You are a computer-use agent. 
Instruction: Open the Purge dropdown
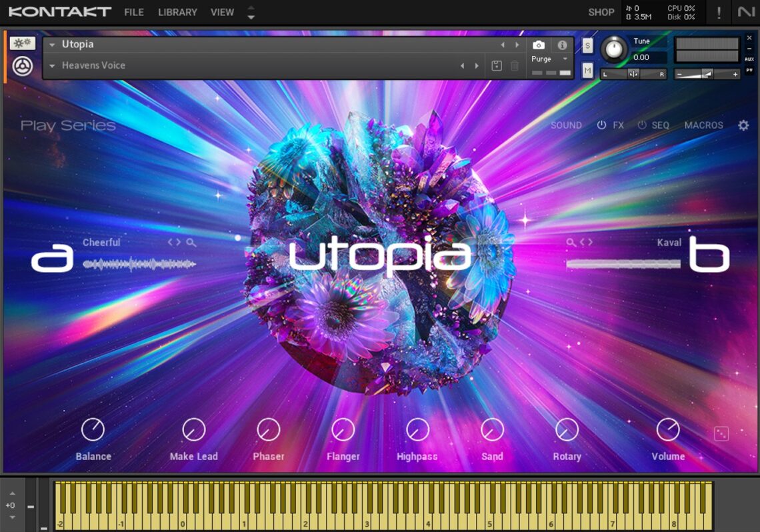coord(547,59)
